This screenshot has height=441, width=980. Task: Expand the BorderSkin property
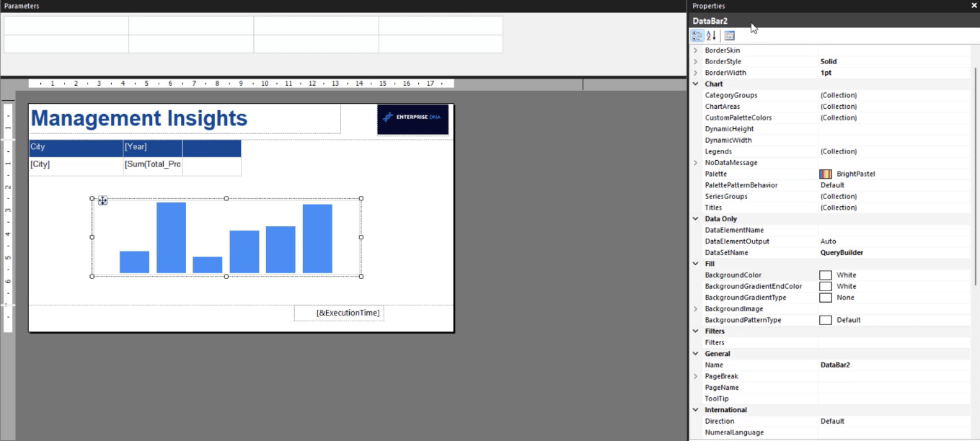tap(696, 50)
